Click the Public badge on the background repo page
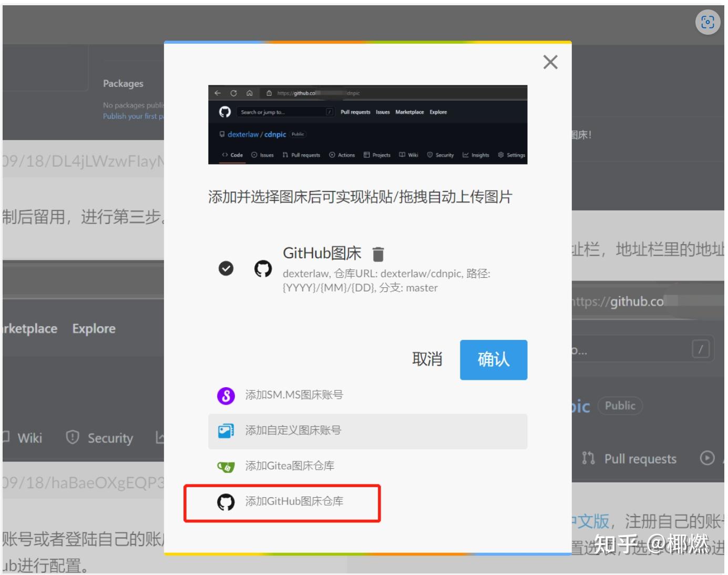Image resolution: width=728 pixels, height=575 pixels. click(x=620, y=406)
